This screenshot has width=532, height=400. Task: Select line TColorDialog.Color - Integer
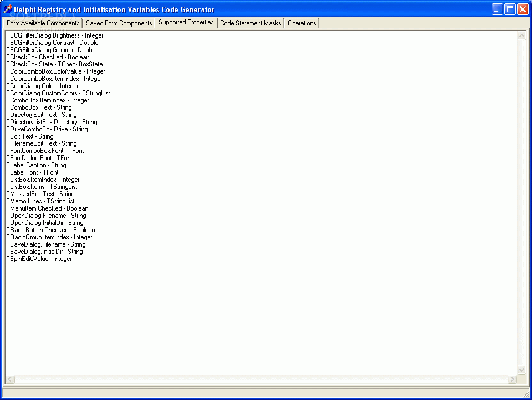pyautogui.click(x=43, y=86)
